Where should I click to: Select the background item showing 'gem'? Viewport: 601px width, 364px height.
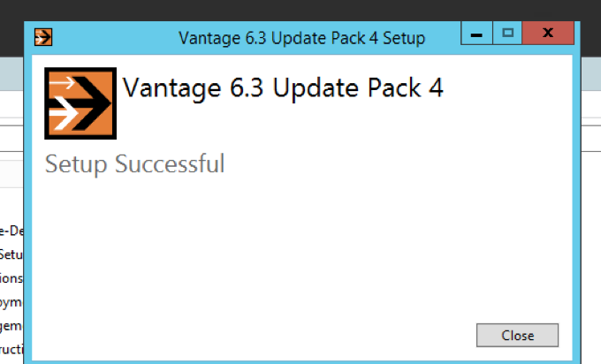[x=11, y=326]
